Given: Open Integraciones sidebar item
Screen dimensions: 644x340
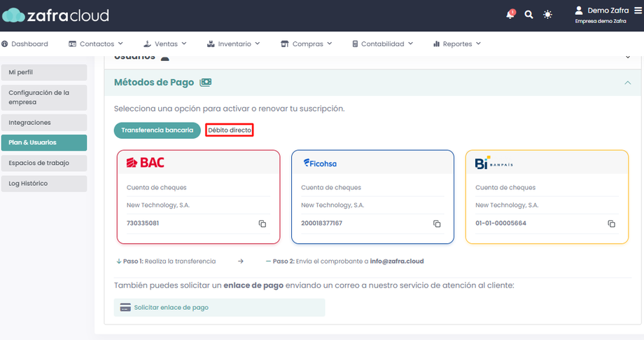Looking at the screenshot, I should click(x=44, y=123).
